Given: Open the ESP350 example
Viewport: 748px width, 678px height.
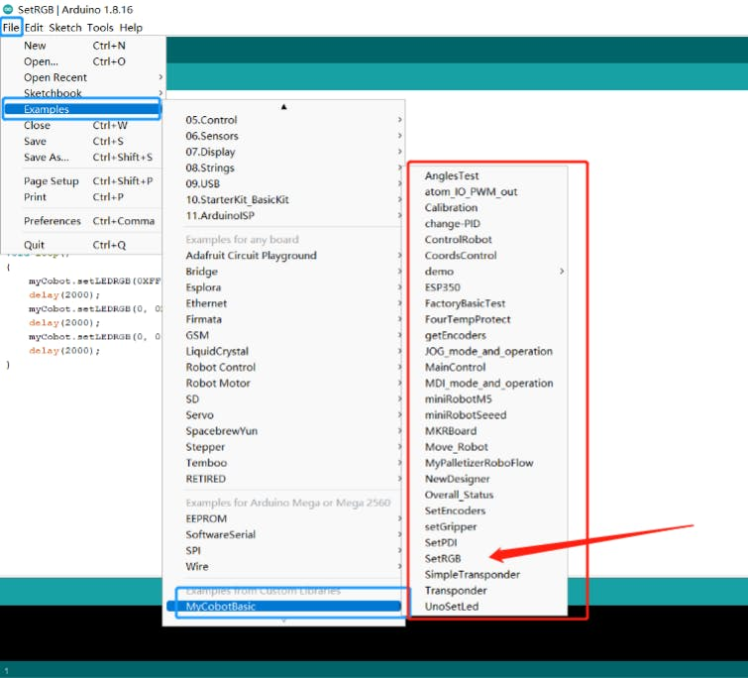Looking at the screenshot, I should pos(488,287).
